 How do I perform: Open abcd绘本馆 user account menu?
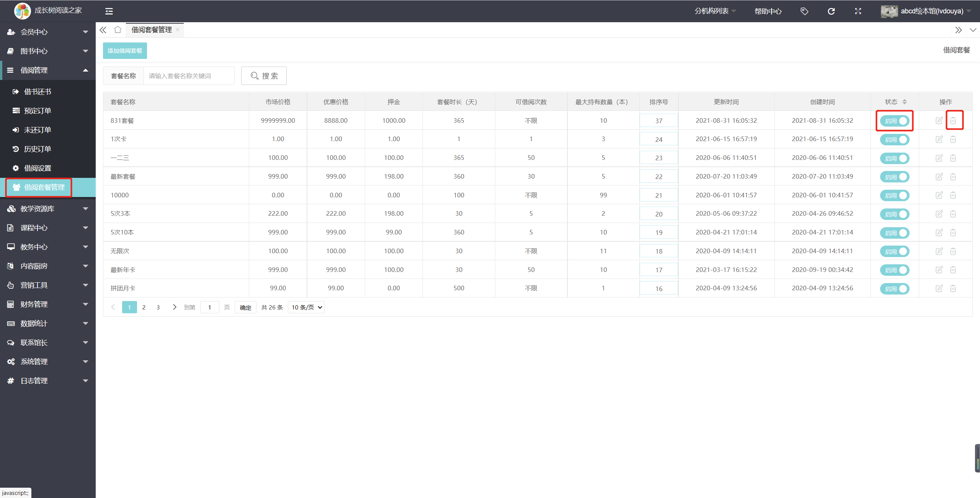point(925,11)
